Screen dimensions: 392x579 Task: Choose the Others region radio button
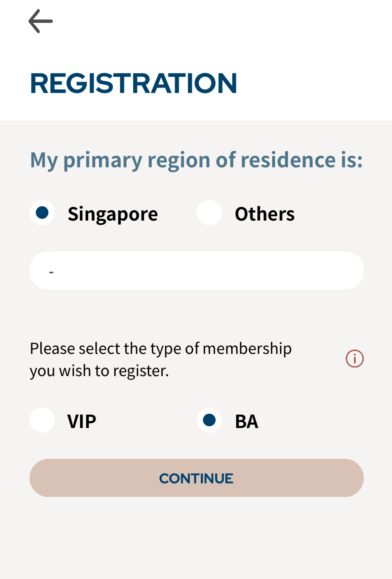209,213
